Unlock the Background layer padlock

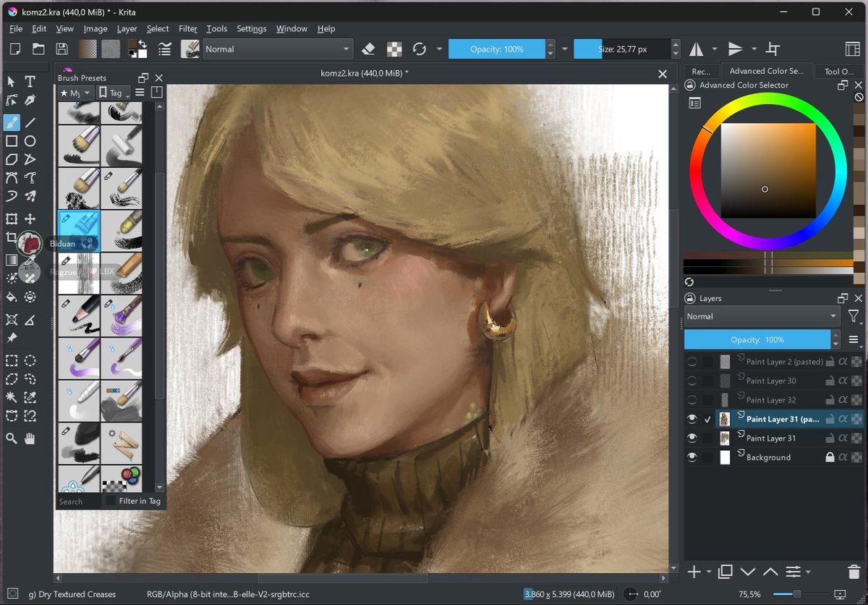pos(830,457)
